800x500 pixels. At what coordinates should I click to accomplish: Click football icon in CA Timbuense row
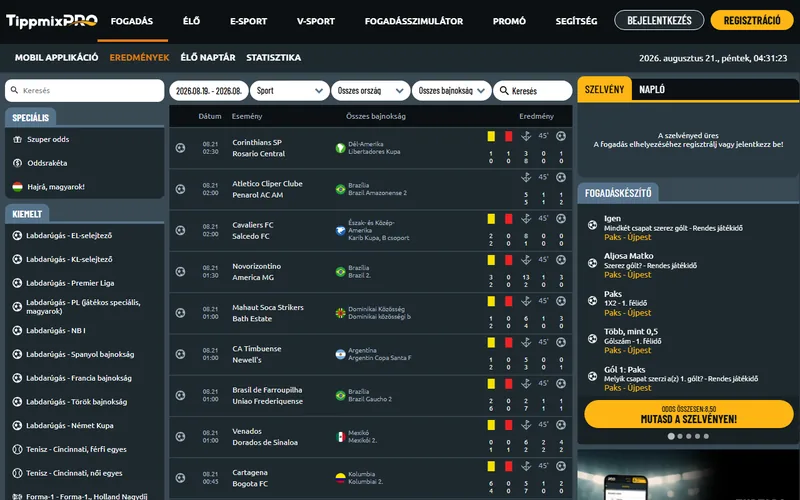(180, 354)
